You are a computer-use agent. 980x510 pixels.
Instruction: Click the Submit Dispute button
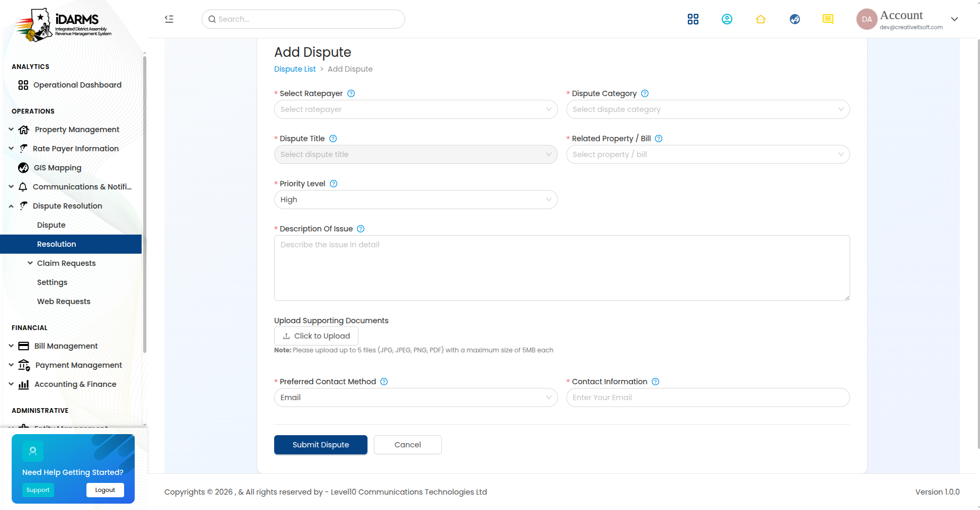(x=321, y=445)
